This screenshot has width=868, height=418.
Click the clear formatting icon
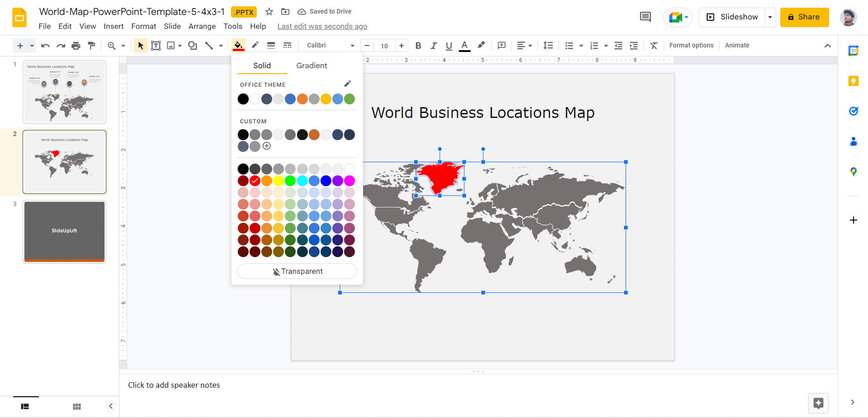pyautogui.click(x=654, y=45)
